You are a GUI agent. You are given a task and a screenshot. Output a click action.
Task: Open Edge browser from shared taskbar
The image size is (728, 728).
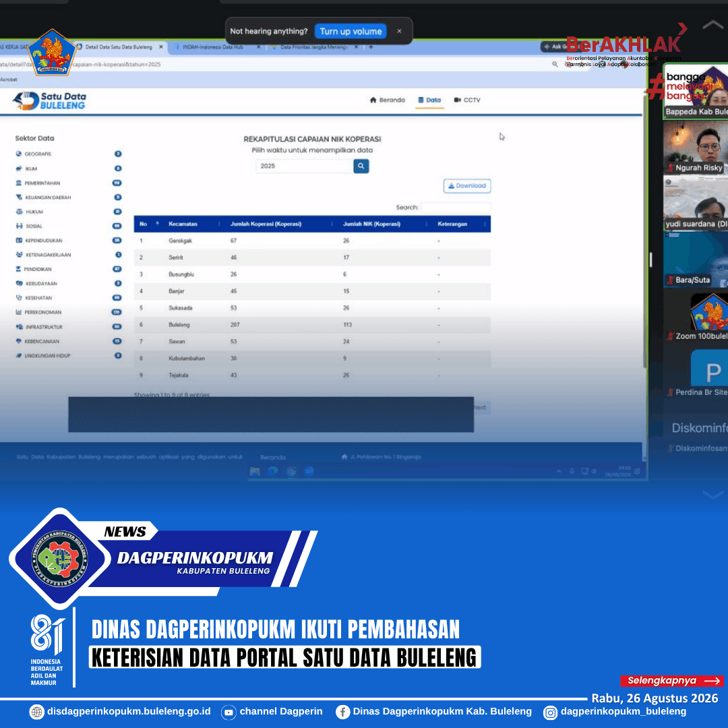click(x=273, y=472)
